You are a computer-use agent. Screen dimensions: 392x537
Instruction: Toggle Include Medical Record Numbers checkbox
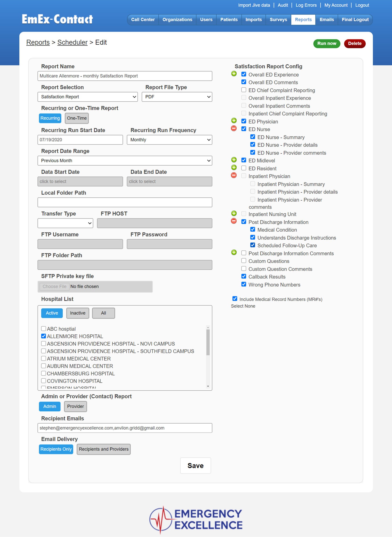point(235,299)
